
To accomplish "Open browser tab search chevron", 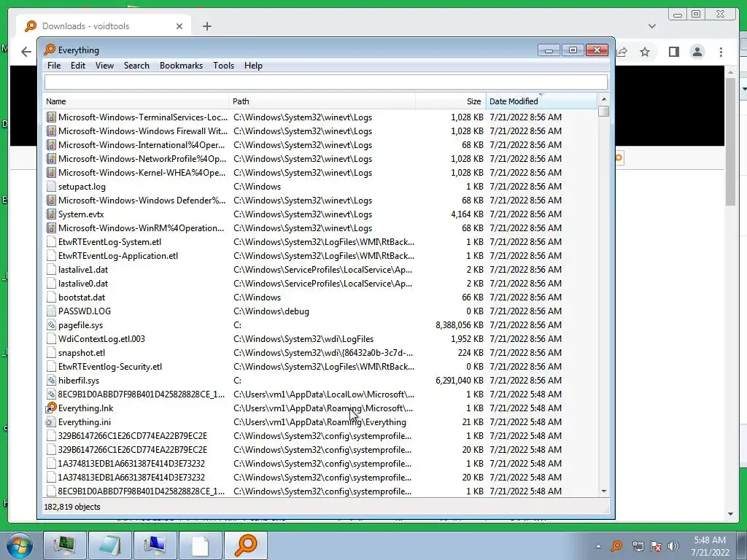I will (x=651, y=26).
